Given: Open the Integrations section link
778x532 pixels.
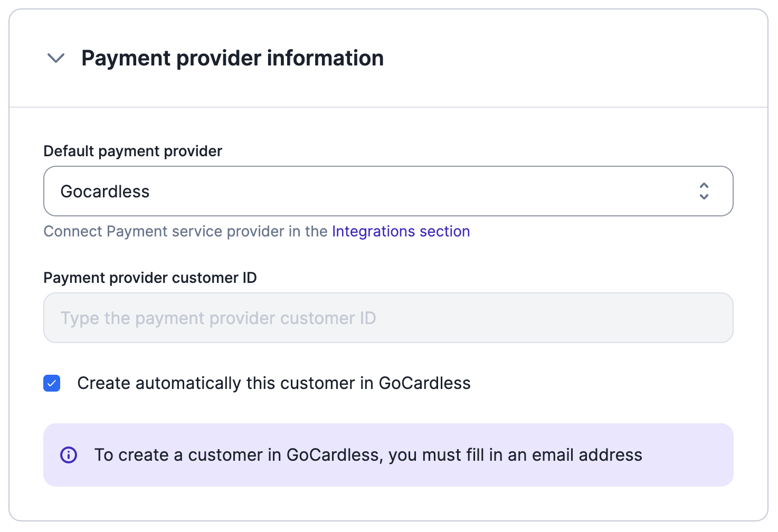Looking at the screenshot, I should click(401, 231).
